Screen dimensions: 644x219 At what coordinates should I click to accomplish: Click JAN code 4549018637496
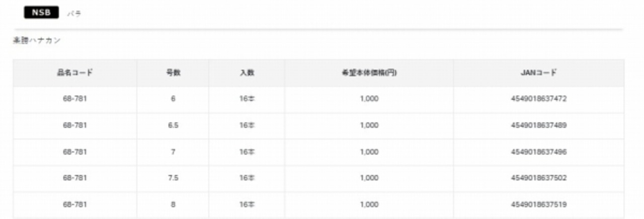pyautogui.click(x=539, y=152)
